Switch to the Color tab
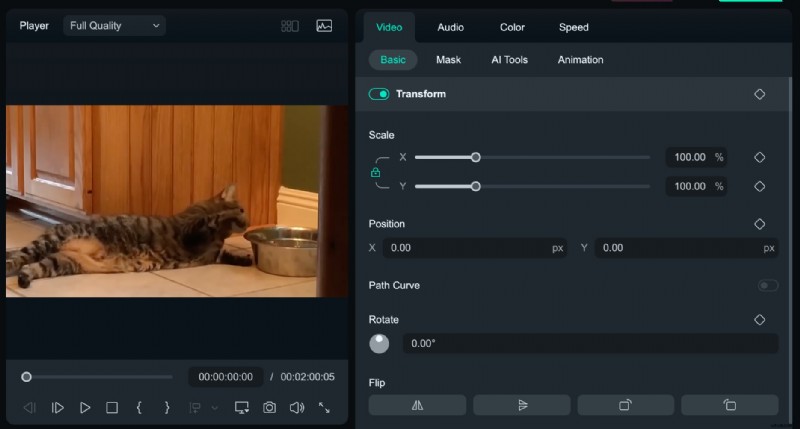800x429 pixels. click(512, 28)
